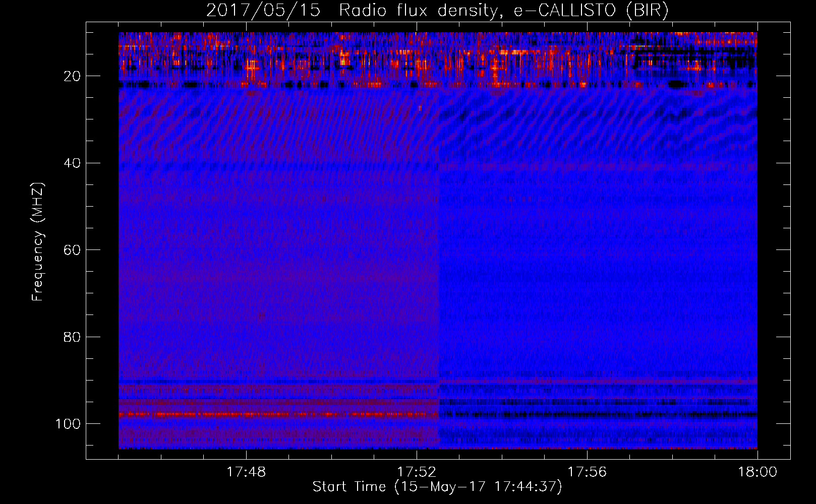This screenshot has height=504, width=816.
Task: Click the date '2017/05/15' in the title
Action: (x=263, y=10)
